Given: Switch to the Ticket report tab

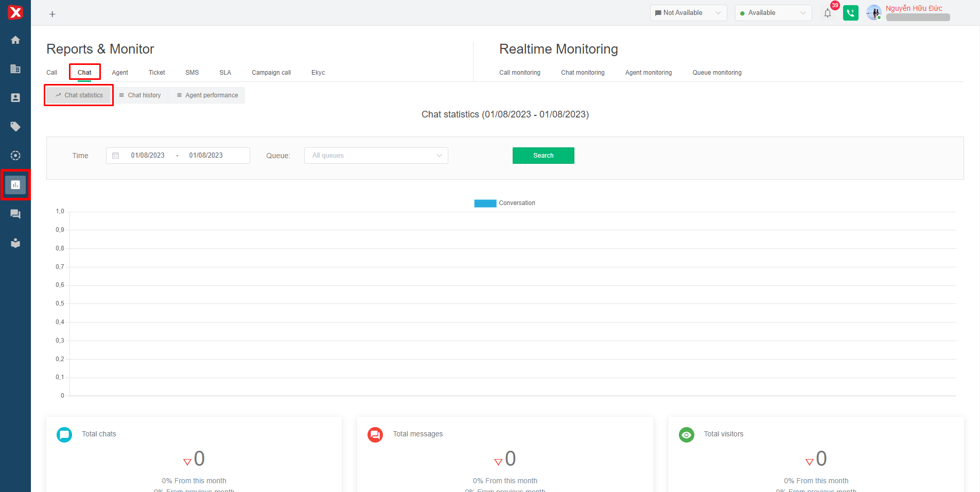Looking at the screenshot, I should coord(156,73).
